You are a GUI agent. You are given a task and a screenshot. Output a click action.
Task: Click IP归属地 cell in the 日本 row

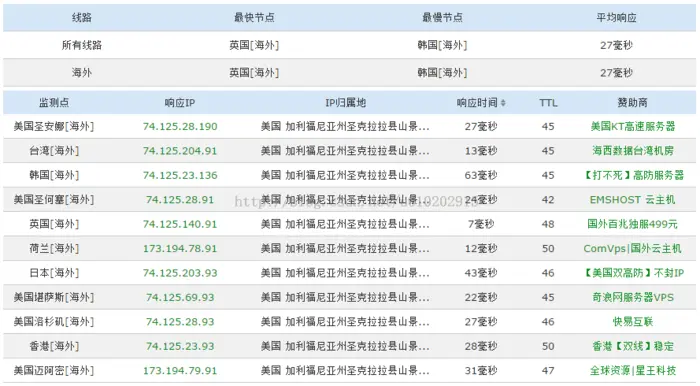(345, 273)
